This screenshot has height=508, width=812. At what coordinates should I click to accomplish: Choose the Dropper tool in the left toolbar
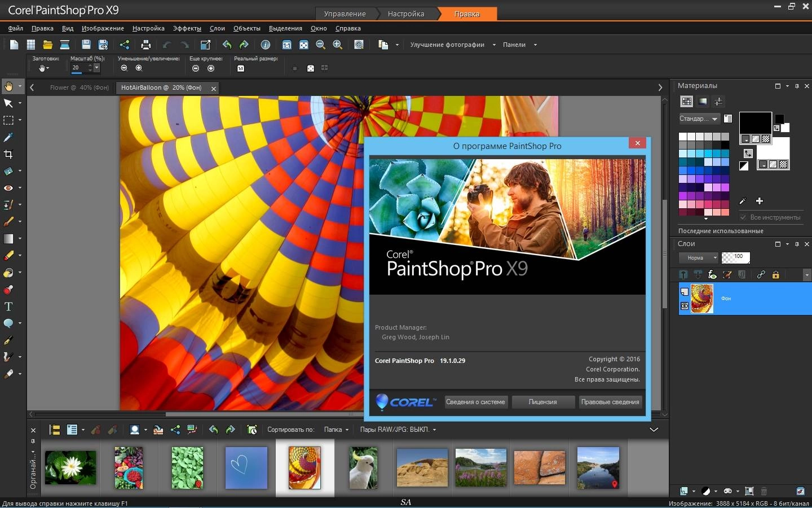coord(8,137)
